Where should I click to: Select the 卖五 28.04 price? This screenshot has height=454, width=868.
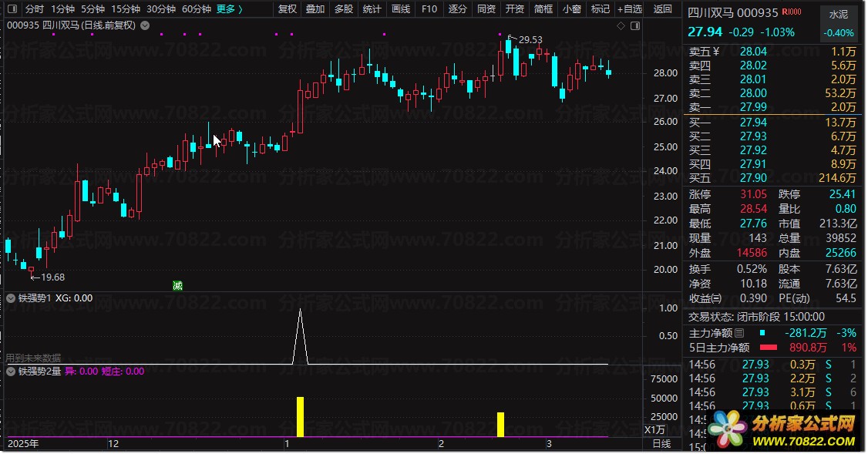[x=753, y=52]
